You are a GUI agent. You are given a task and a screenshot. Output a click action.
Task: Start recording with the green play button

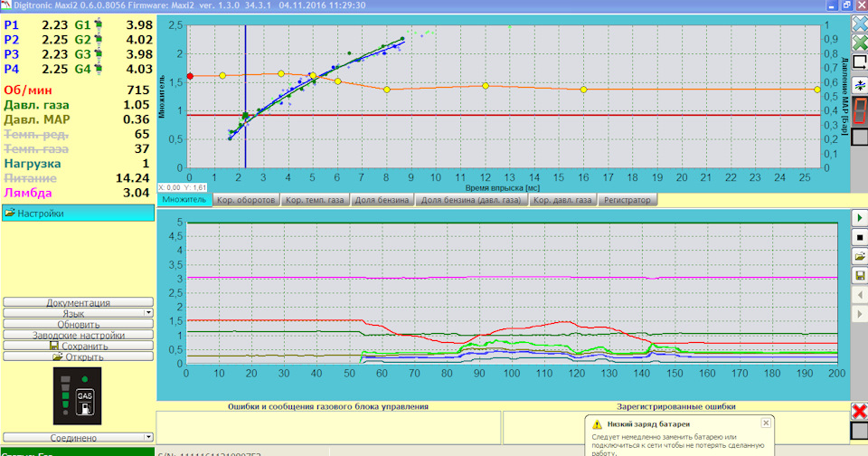coord(860,218)
